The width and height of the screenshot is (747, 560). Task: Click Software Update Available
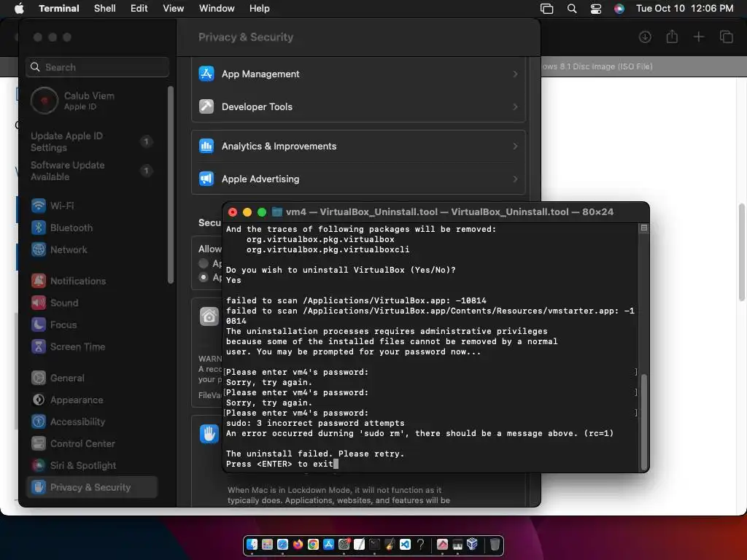tap(91, 171)
